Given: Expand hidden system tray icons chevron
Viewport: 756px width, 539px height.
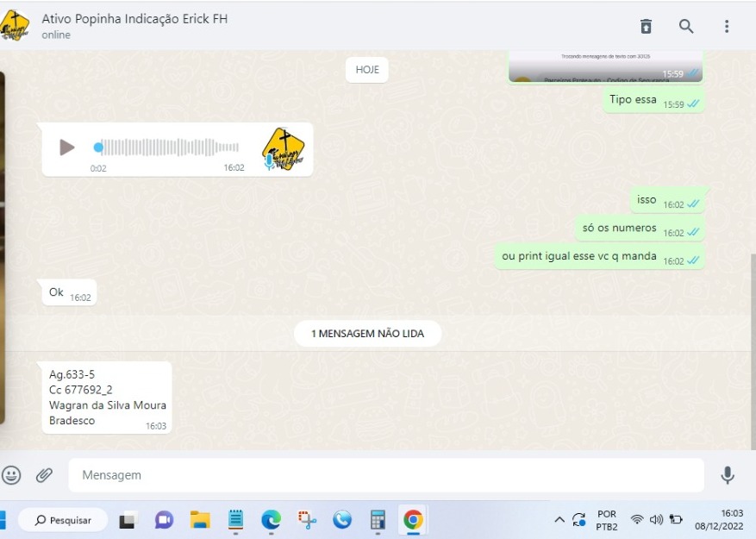Looking at the screenshot, I should [559, 520].
